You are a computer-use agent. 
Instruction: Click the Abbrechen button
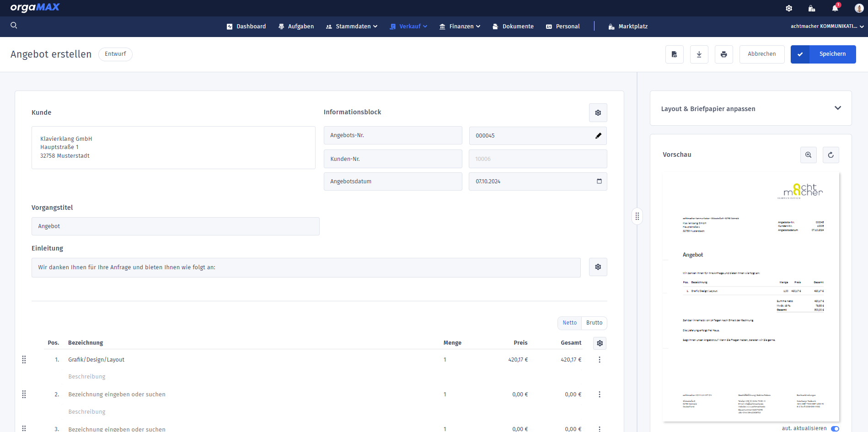[x=761, y=54]
